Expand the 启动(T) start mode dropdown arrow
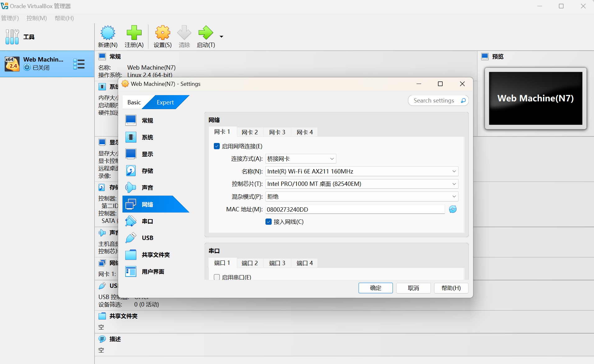This screenshot has height=364, width=594. click(x=222, y=37)
